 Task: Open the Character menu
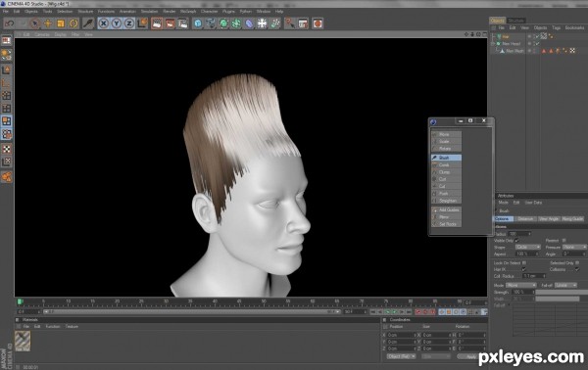[x=210, y=12]
